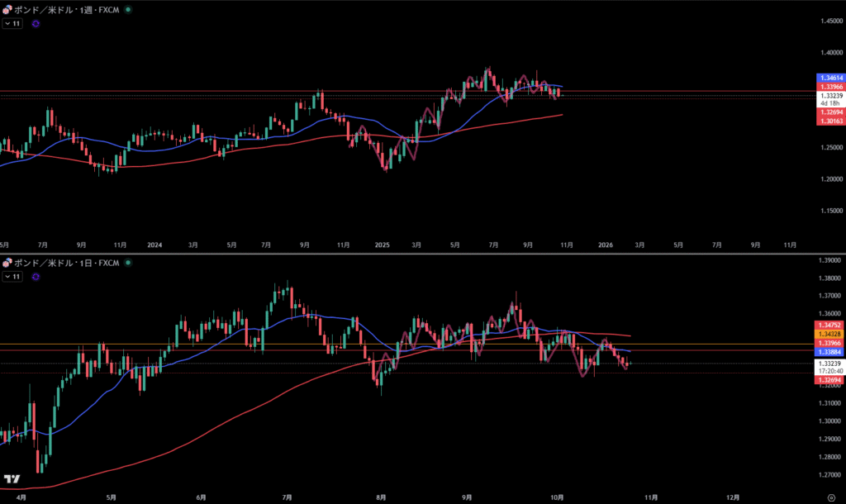This screenshot has width=846, height=504.
Task: Click the red 1.30163 price label on weekly axis
Action: 829,121
